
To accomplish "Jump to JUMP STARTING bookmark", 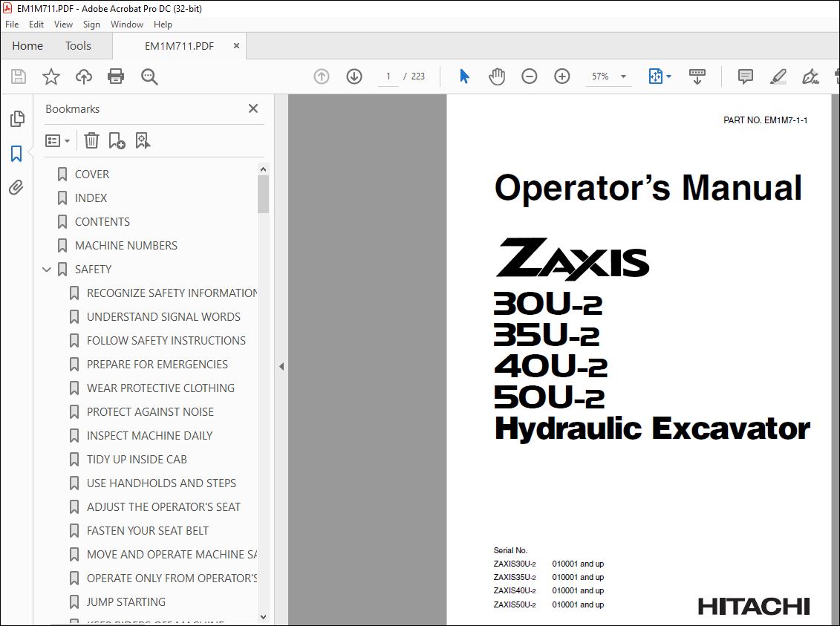I will tap(126, 602).
